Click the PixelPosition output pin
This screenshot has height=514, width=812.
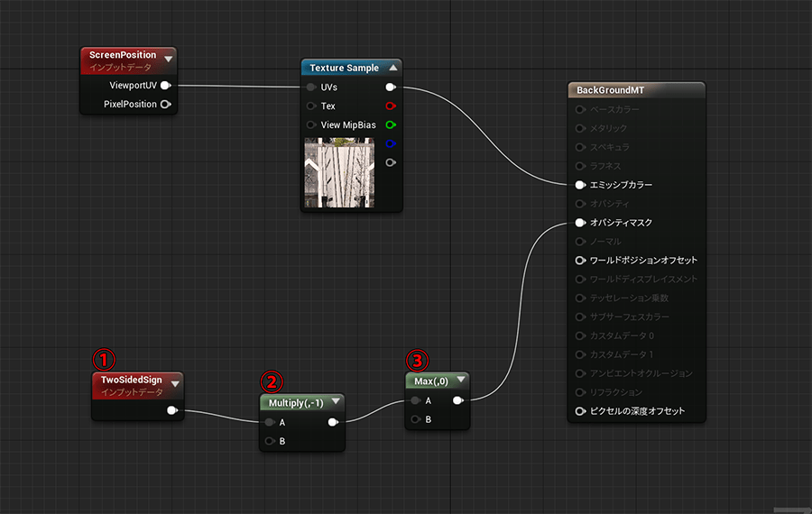pos(165,105)
